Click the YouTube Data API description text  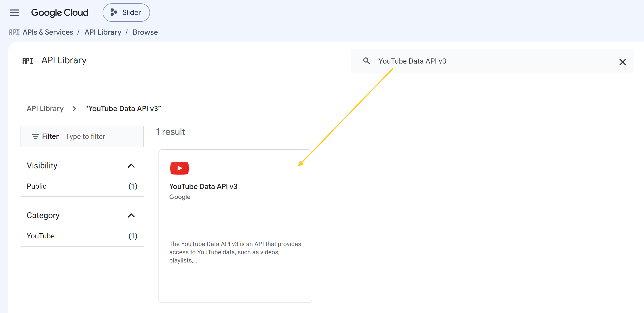(235, 252)
